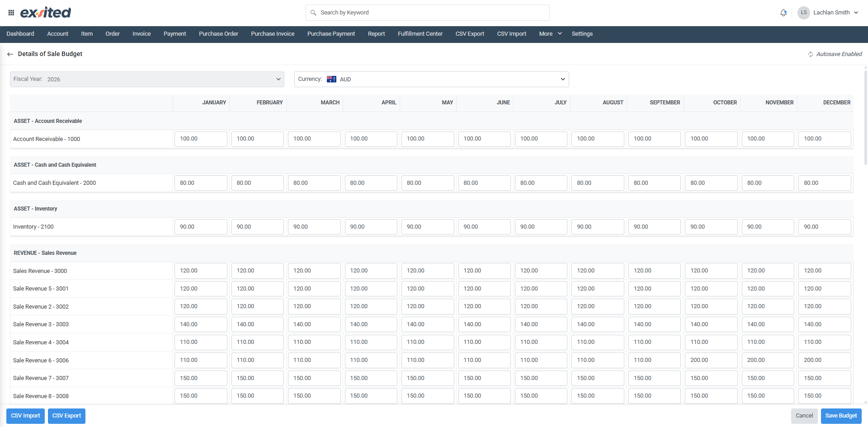Edit Inventory October amount
This screenshot has height=427, width=868.
point(711,227)
